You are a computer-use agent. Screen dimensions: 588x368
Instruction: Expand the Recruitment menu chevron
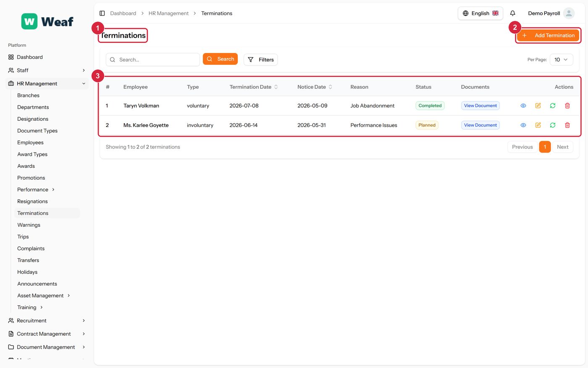tap(84, 320)
